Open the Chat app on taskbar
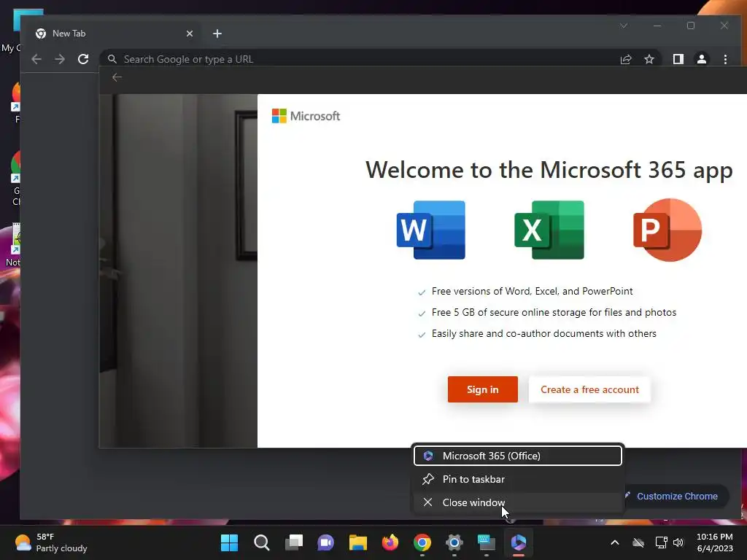 click(x=326, y=542)
